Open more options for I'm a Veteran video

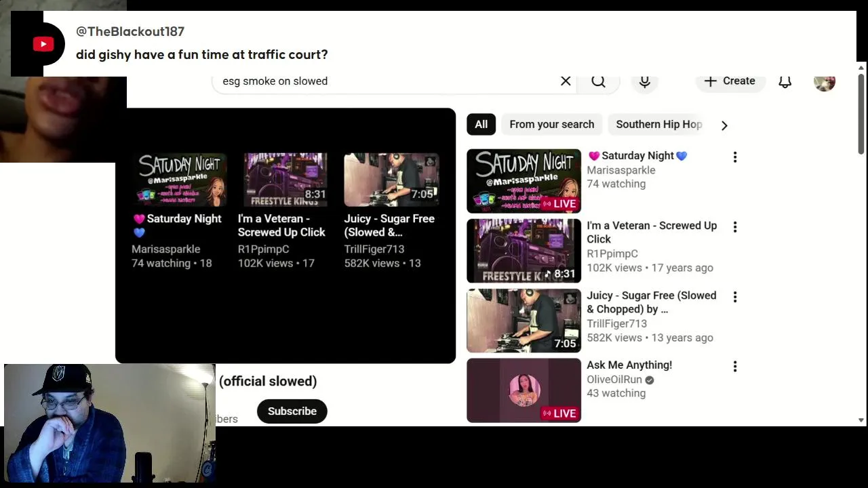coord(734,227)
